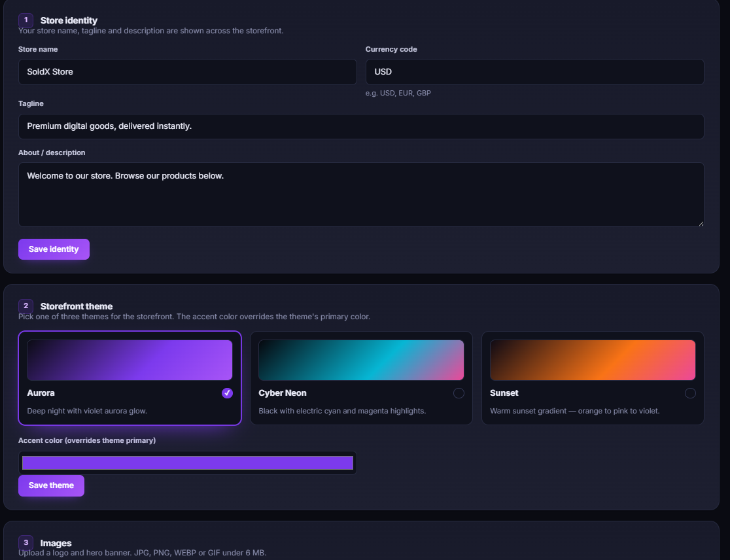730x560 pixels.
Task: Click the Aurora gradient preview
Action: (x=130, y=360)
